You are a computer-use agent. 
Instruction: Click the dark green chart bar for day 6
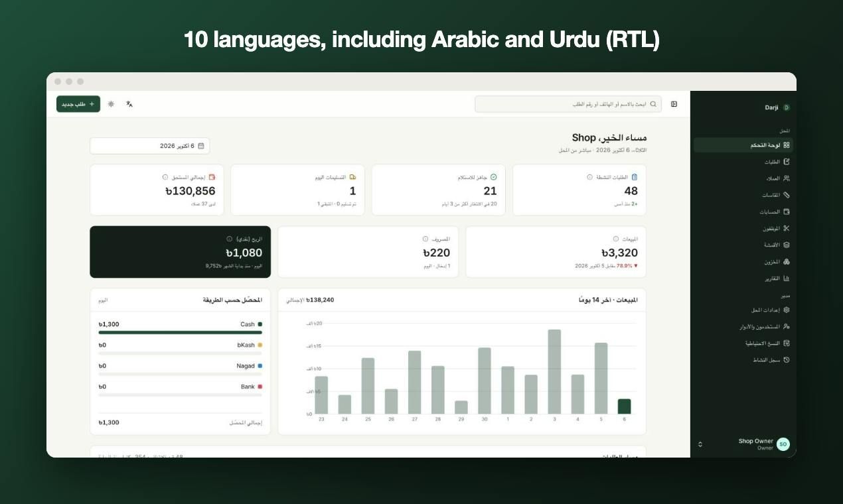(x=624, y=407)
